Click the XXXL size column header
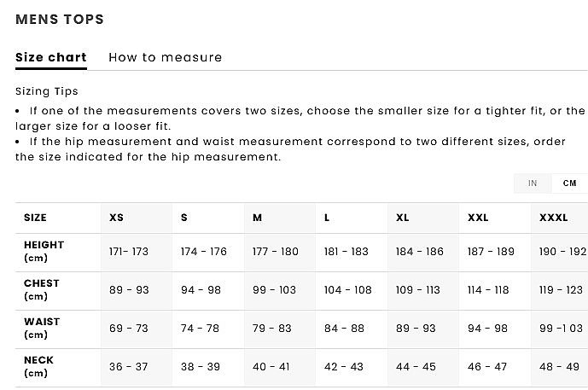The image size is (588, 390). point(553,218)
